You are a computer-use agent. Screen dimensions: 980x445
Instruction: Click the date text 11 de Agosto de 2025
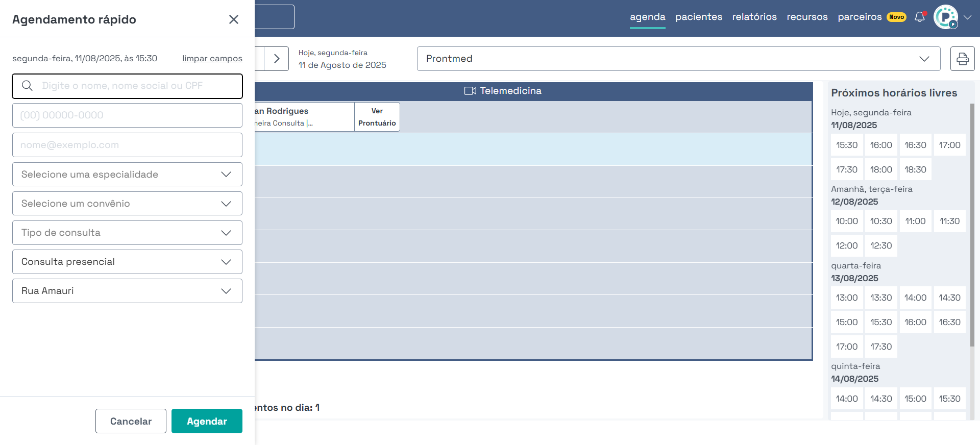[342, 65]
